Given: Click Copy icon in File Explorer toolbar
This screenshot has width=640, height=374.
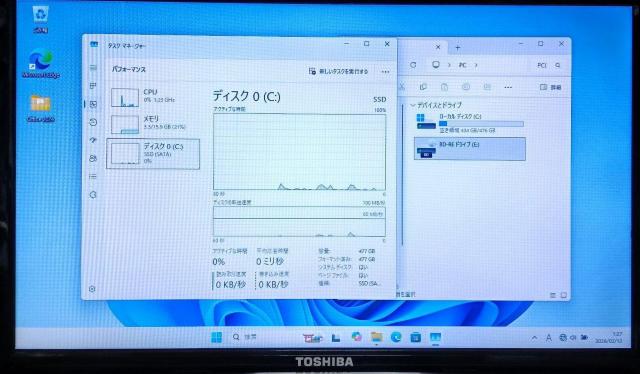Looking at the screenshot, I should pyautogui.click(x=423, y=87).
